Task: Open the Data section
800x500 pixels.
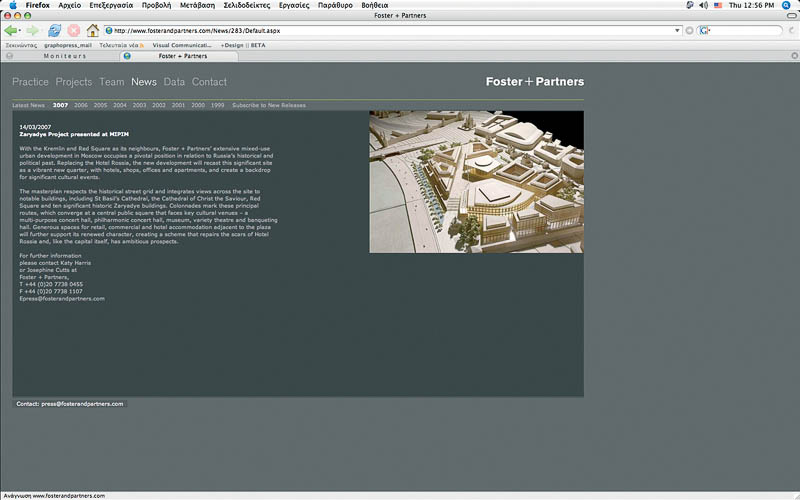Action: 174,82
